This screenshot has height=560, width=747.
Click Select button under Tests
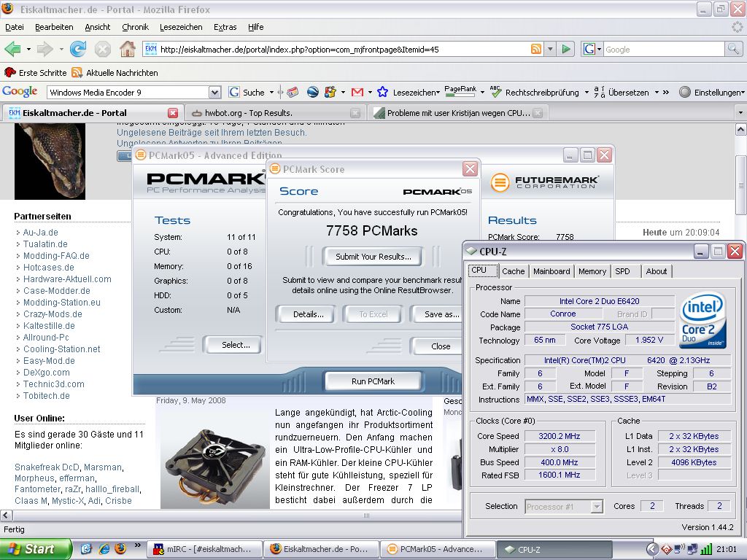pos(233,345)
